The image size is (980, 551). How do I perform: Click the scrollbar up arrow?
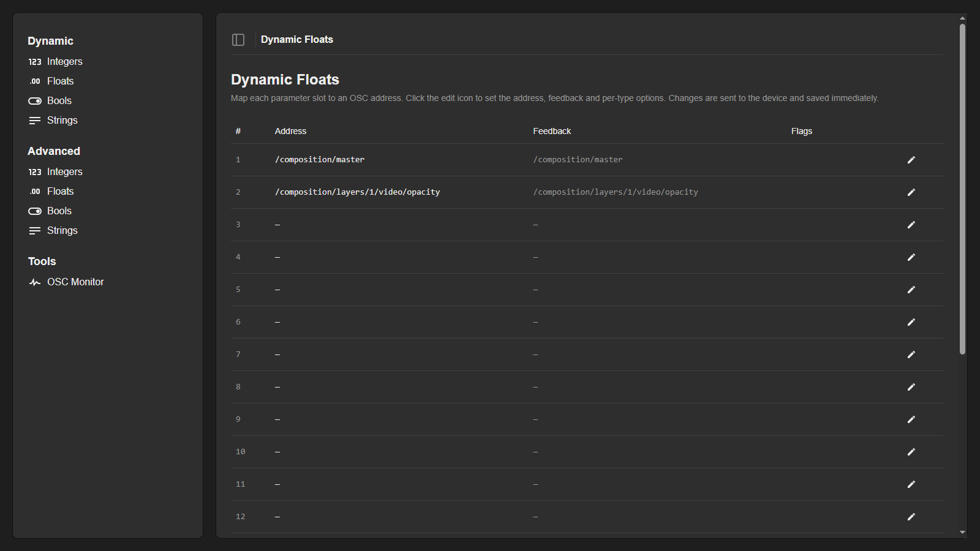(x=962, y=18)
